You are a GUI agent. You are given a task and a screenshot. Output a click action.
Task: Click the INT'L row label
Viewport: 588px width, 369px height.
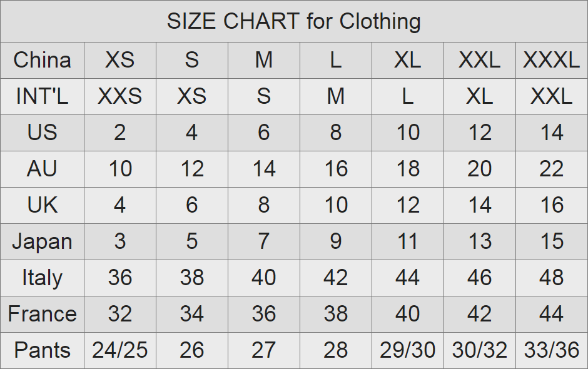click(x=42, y=97)
